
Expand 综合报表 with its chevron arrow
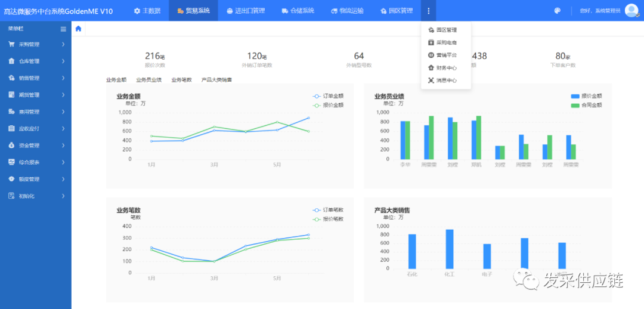pos(63,162)
